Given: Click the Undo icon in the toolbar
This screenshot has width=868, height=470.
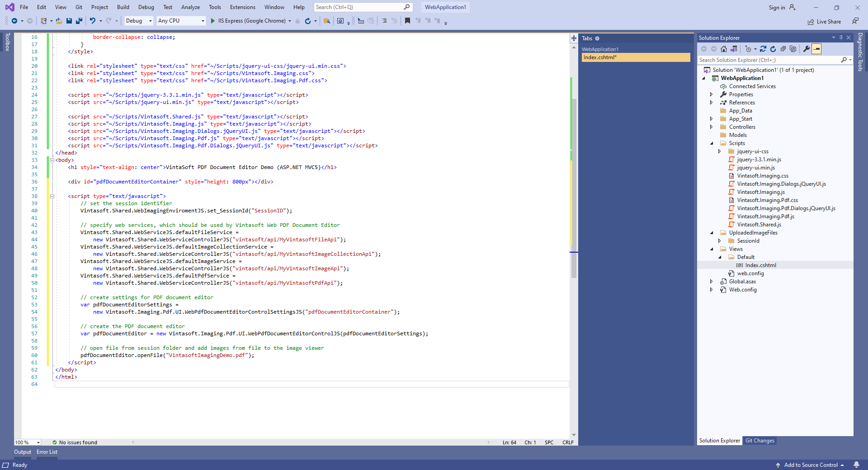Looking at the screenshot, I should (92, 21).
